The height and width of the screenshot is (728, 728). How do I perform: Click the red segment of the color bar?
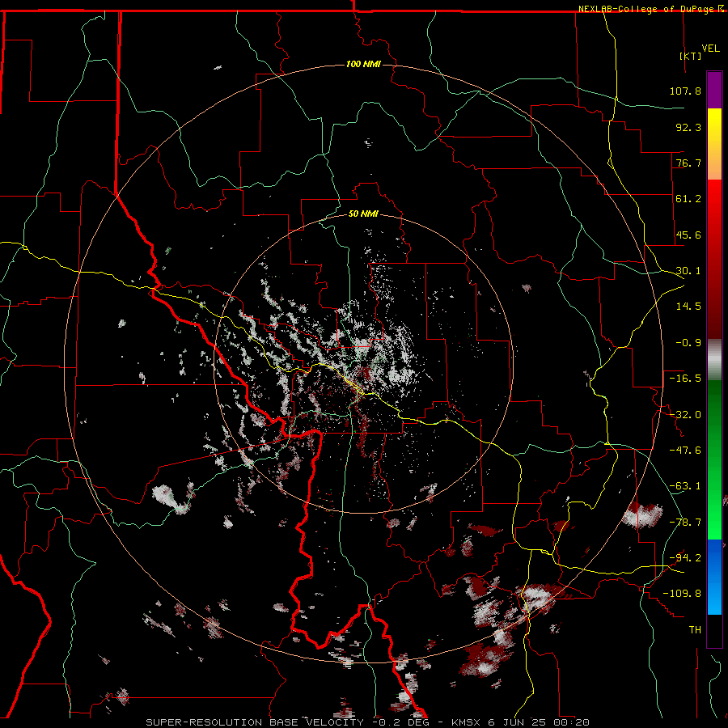(714, 259)
